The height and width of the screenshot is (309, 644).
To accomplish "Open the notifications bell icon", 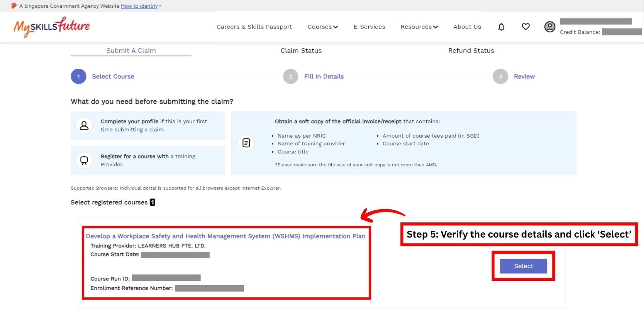I will click(501, 27).
